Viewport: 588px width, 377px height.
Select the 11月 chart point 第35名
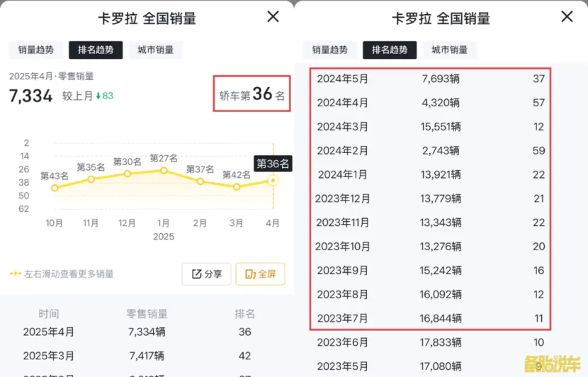tap(91, 179)
